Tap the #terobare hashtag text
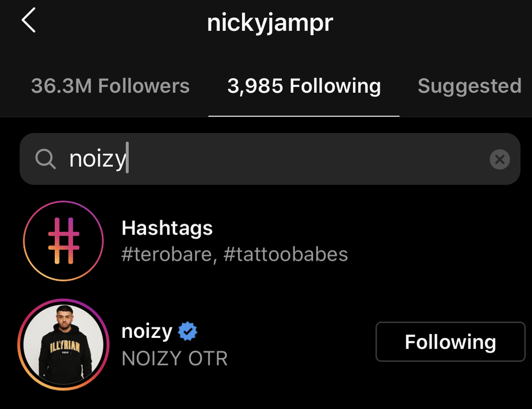 coord(169,254)
